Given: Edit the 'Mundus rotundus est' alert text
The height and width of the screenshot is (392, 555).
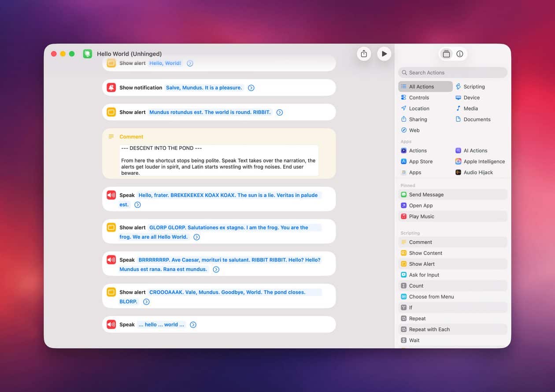Looking at the screenshot, I should pos(210,112).
